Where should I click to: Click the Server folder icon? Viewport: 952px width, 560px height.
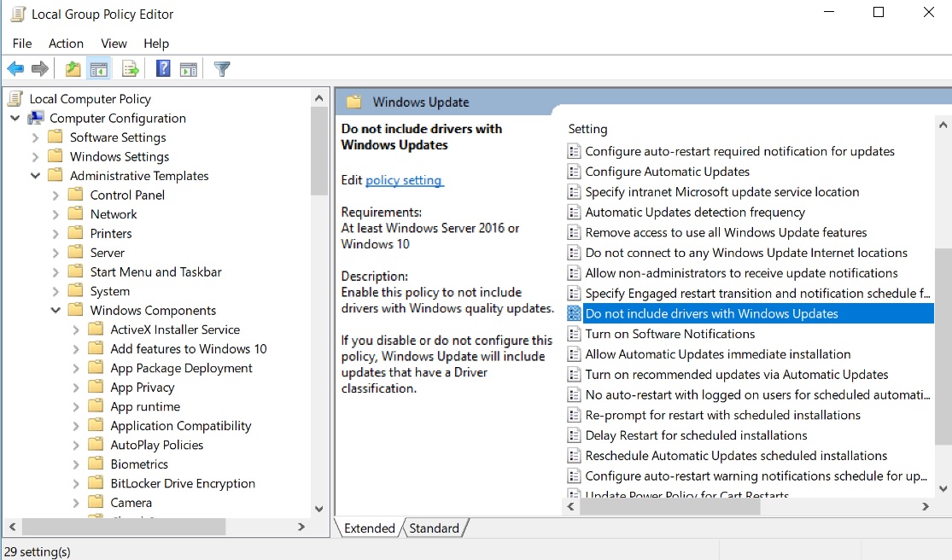(75, 253)
